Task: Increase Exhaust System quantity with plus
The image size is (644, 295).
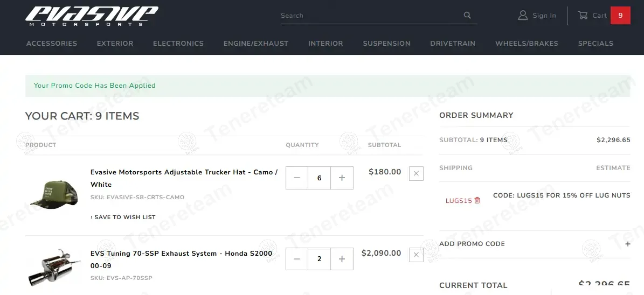Action: point(342,259)
